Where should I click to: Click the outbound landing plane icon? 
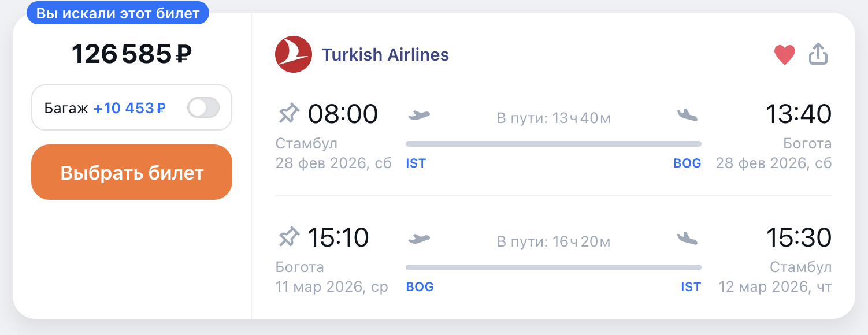687,114
